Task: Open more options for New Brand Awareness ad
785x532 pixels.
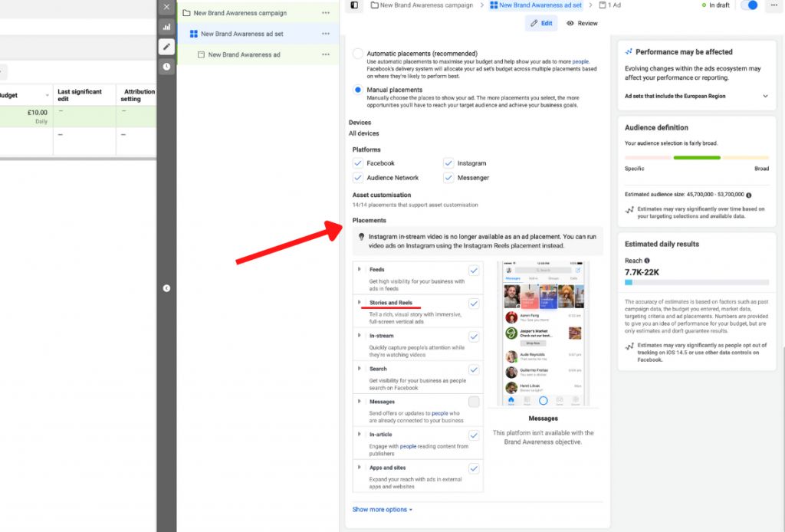Action: tap(326, 54)
